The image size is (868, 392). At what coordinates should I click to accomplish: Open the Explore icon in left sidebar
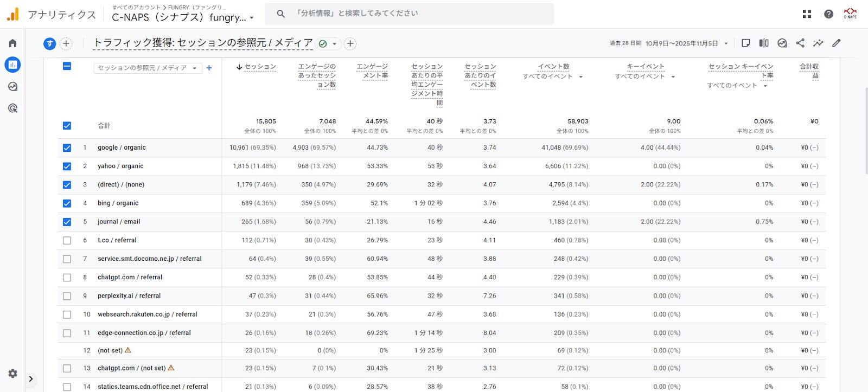12,87
